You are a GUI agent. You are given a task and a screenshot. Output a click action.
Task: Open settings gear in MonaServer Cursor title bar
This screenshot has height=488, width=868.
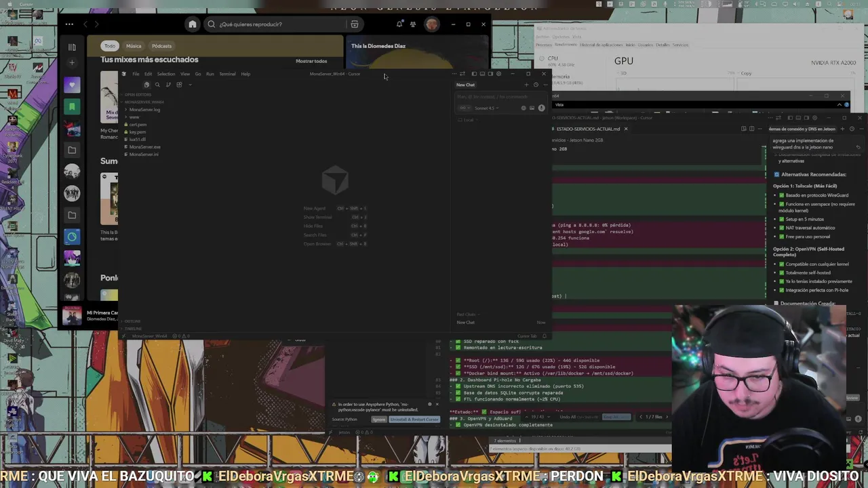click(x=498, y=74)
